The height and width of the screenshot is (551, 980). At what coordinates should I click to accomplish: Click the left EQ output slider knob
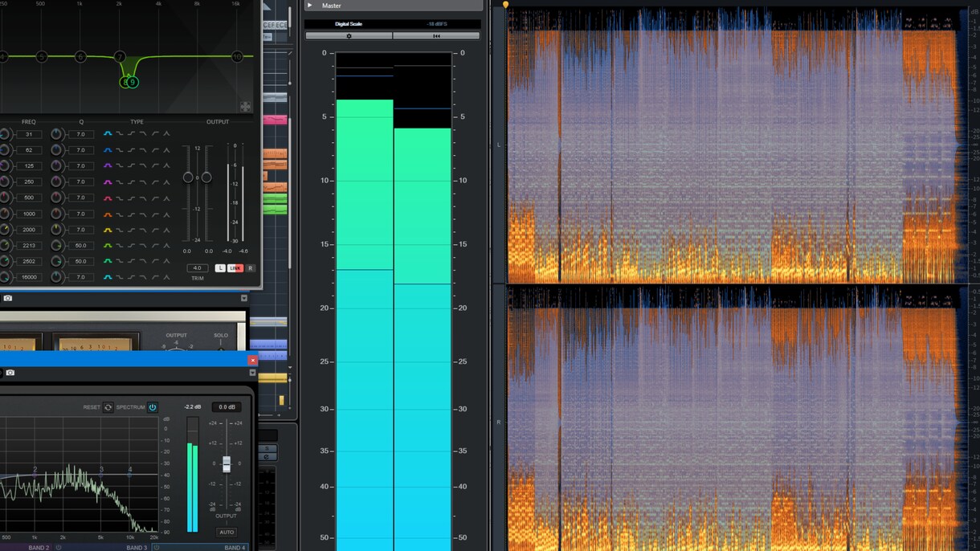pos(188,177)
